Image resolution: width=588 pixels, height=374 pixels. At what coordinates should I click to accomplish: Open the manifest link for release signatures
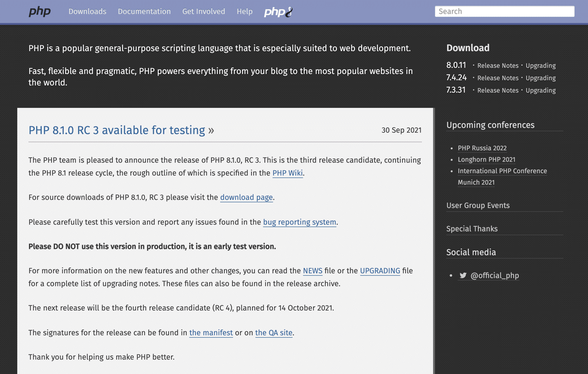[x=211, y=332]
